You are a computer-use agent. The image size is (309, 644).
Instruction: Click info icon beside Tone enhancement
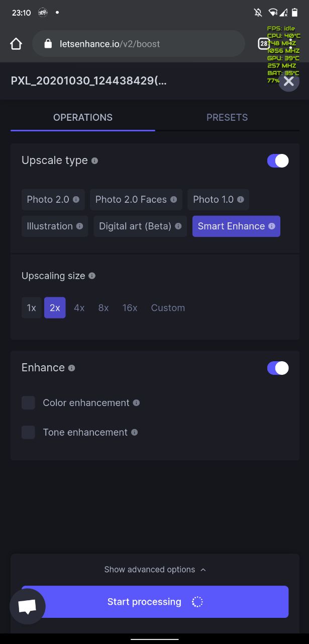pos(134,432)
